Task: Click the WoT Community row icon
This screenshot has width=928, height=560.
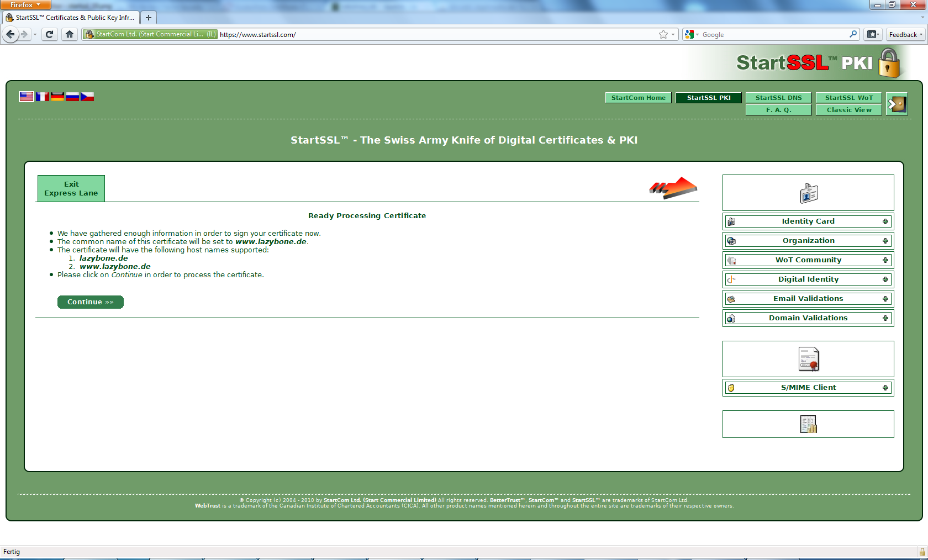Action: pos(731,260)
